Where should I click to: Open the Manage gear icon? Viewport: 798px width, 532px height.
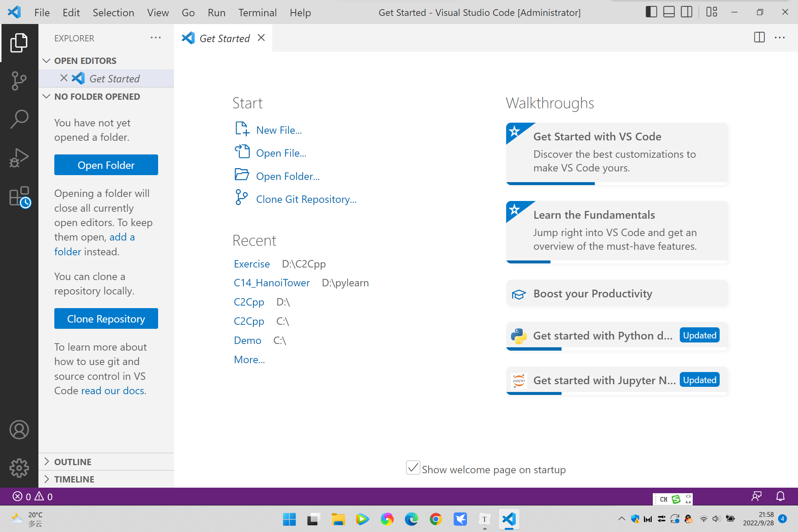19,467
